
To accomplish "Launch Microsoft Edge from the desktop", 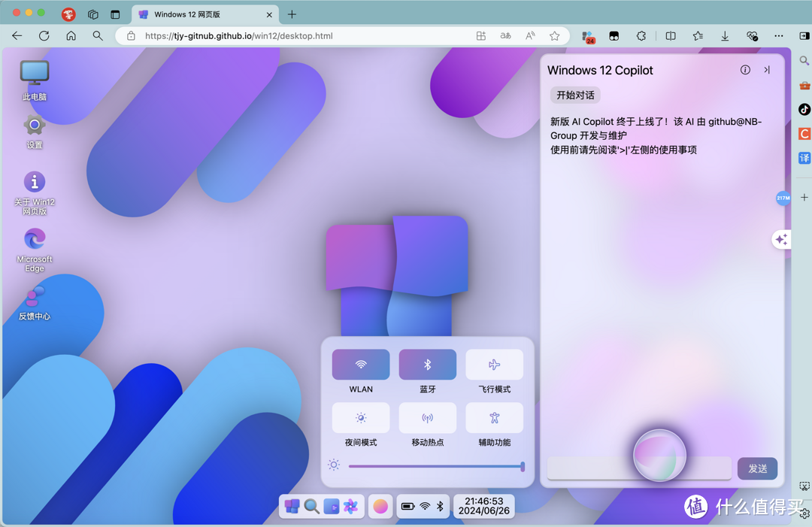I will [34, 250].
